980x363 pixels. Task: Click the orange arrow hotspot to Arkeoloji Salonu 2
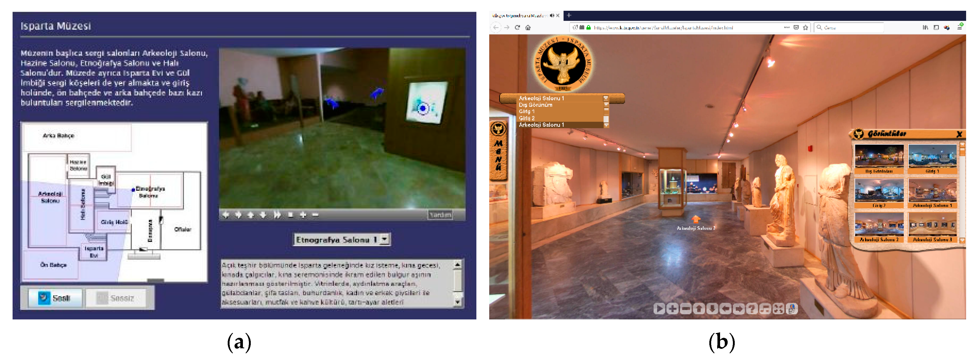pyautogui.click(x=696, y=219)
